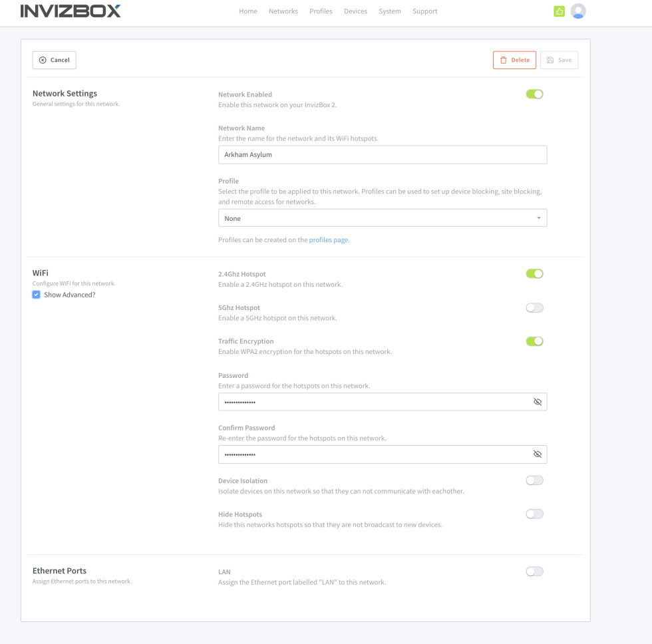The height and width of the screenshot is (644, 652).
Task: Disable the Network Enabled toggle
Action: point(534,94)
